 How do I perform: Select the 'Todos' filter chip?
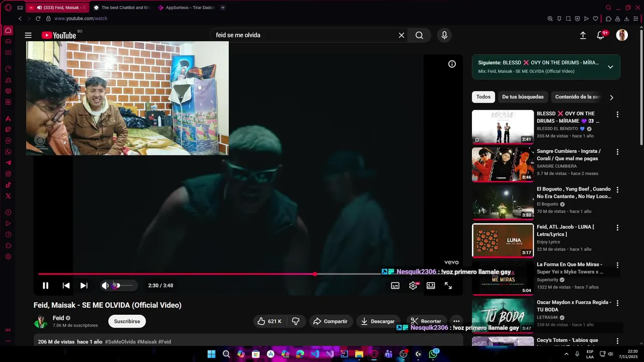pos(484,97)
